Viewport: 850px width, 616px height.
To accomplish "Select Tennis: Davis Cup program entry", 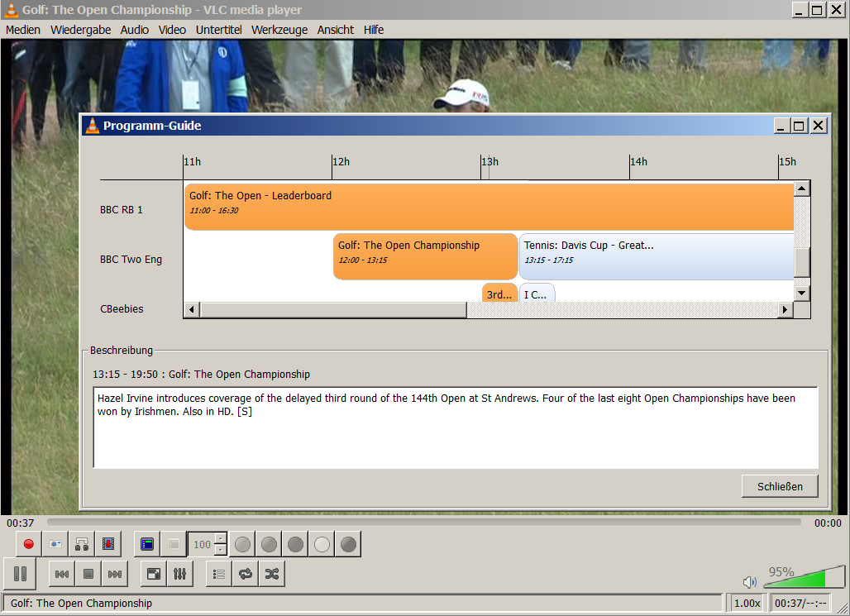I will click(x=657, y=256).
